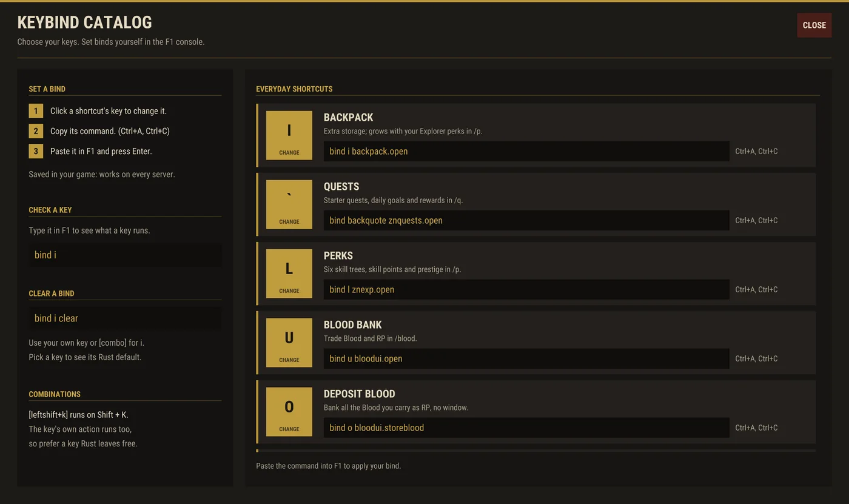Viewport: 849px width, 504px height.
Task: Click 'Click a shortcut's key to change it.' text
Action: (x=109, y=111)
